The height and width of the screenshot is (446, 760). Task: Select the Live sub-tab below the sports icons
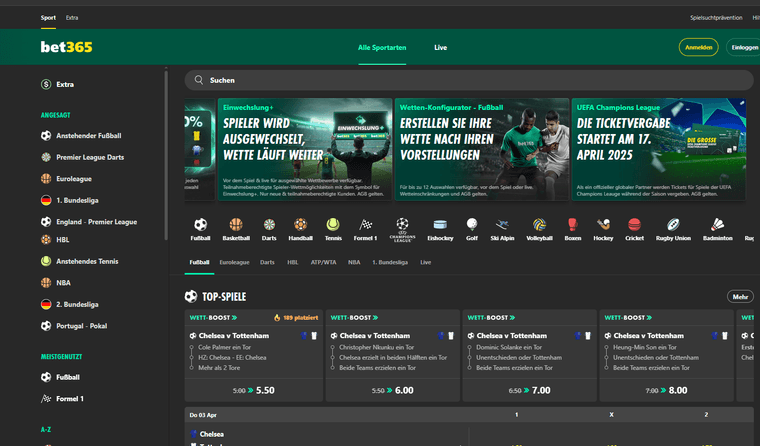[426, 262]
